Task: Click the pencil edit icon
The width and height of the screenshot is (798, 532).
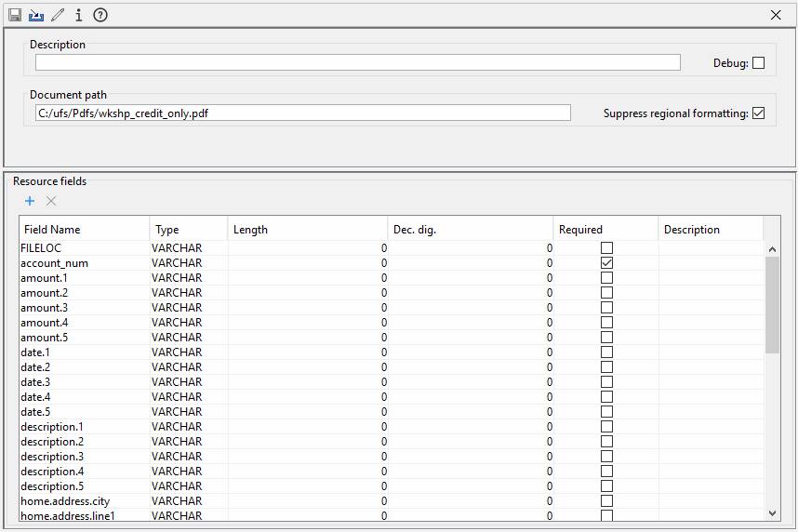Action: pyautogui.click(x=58, y=15)
